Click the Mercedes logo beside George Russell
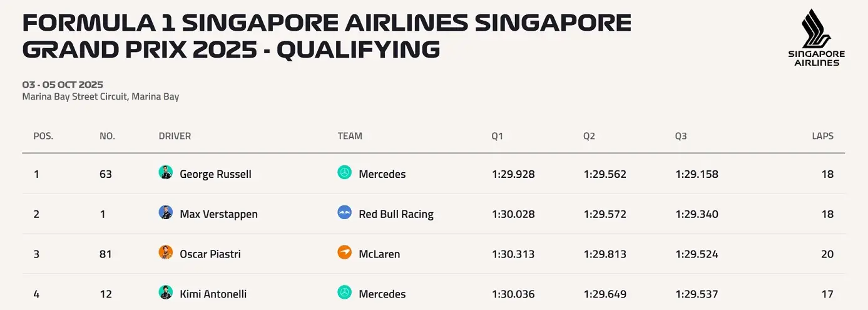The image size is (868, 310). point(344,173)
